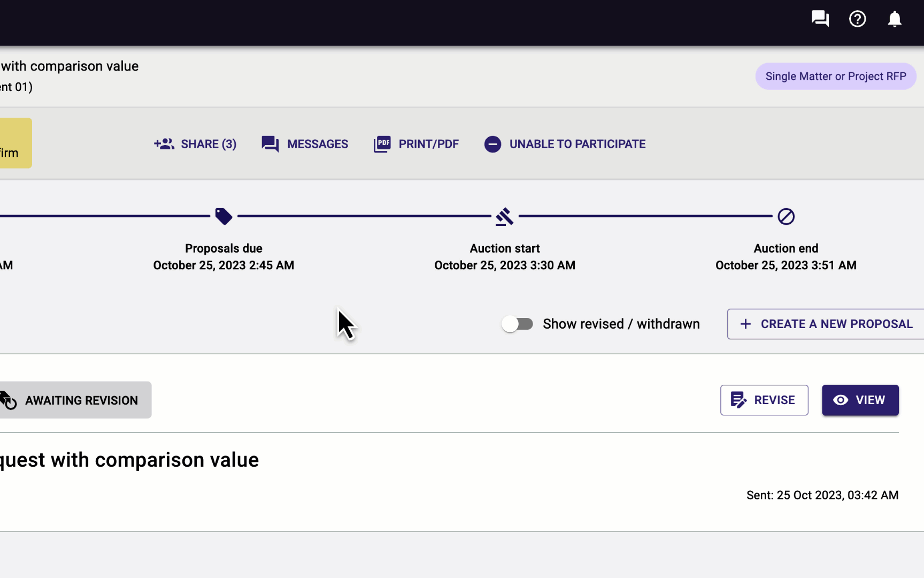Click the Auction end blocked-circle icon
Screen dimensions: 924x578
[786, 216]
